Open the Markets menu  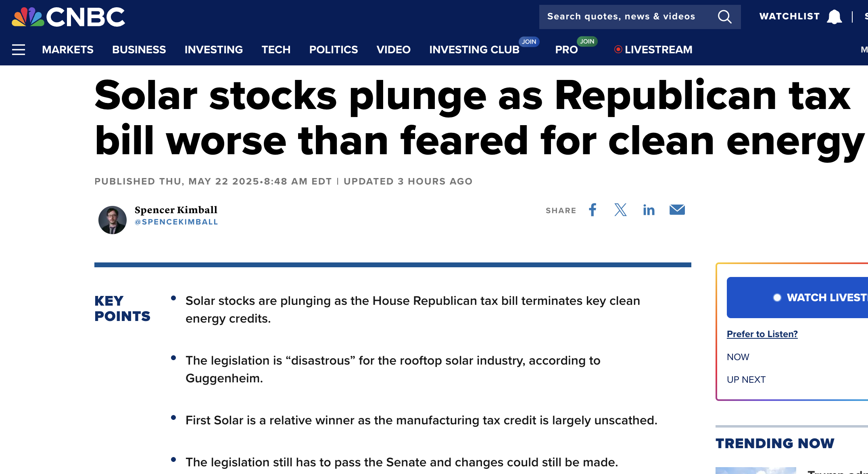click(x=68, y=50)
